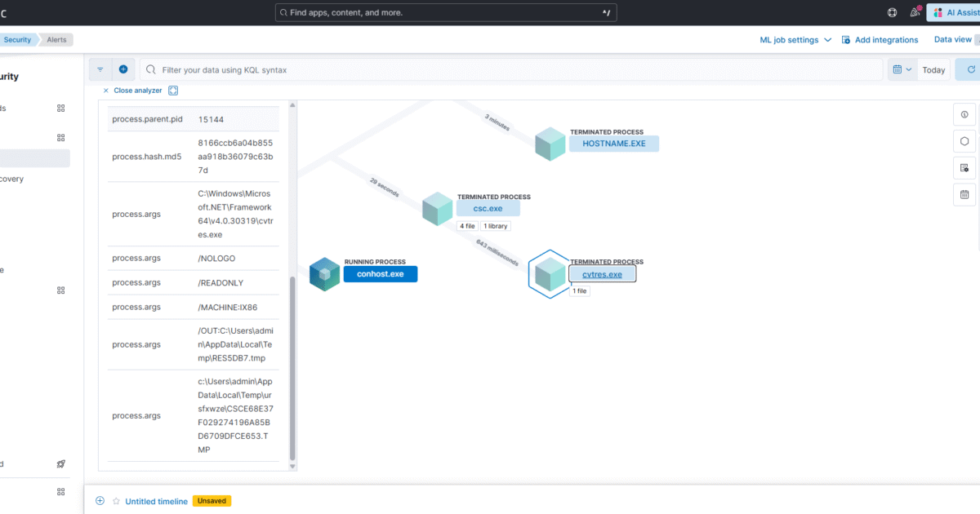Click the Security breadcrumb
This screenshot has height=514, width=980.
(x=17, y=39)
